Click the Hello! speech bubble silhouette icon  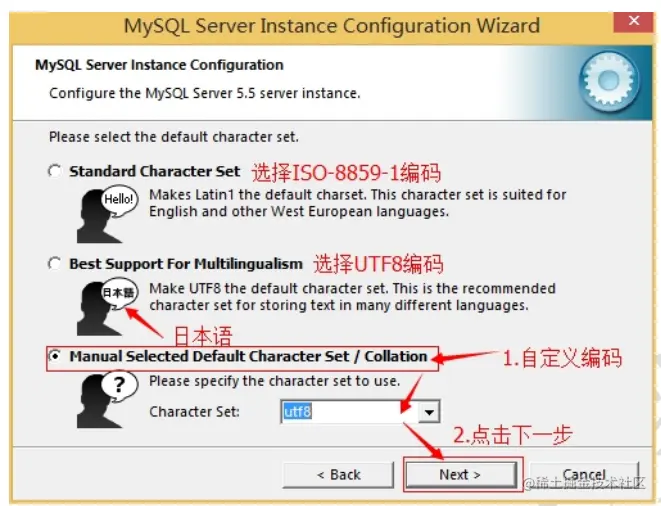107,214
